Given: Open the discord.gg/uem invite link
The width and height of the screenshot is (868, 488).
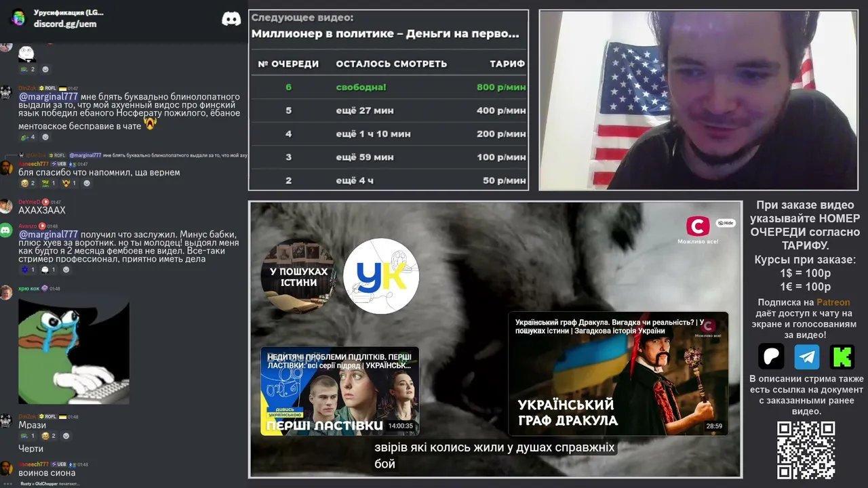Looking at the screenshot, I should click(65, 24).
